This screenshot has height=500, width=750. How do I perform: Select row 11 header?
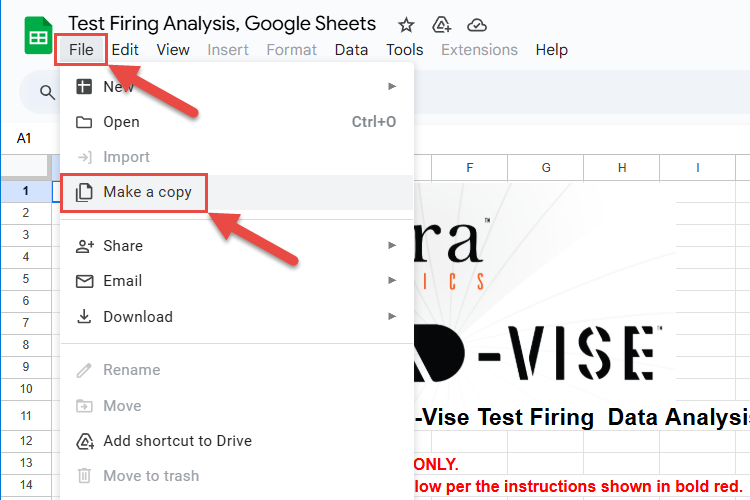click(26, 416)
